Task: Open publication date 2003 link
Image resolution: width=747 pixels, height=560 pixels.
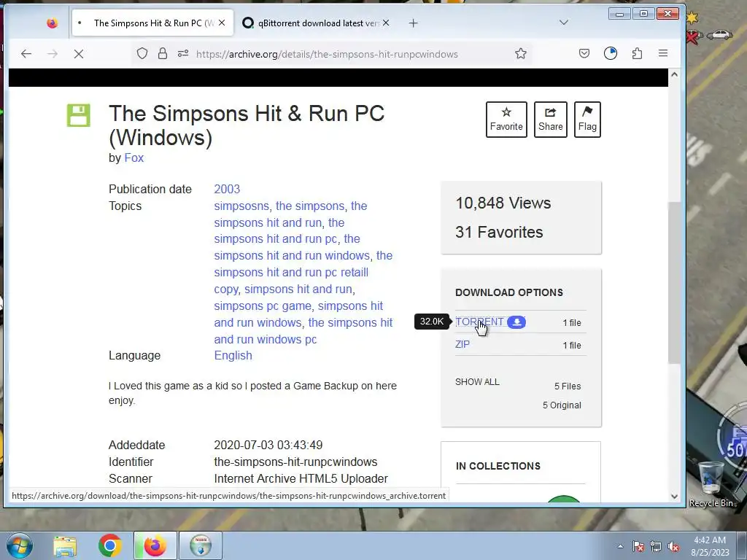Action: click(x=227, y=189)
